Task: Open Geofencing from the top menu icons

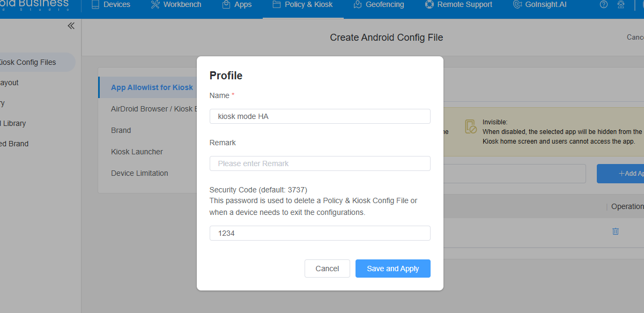Action: click(357, 5)
